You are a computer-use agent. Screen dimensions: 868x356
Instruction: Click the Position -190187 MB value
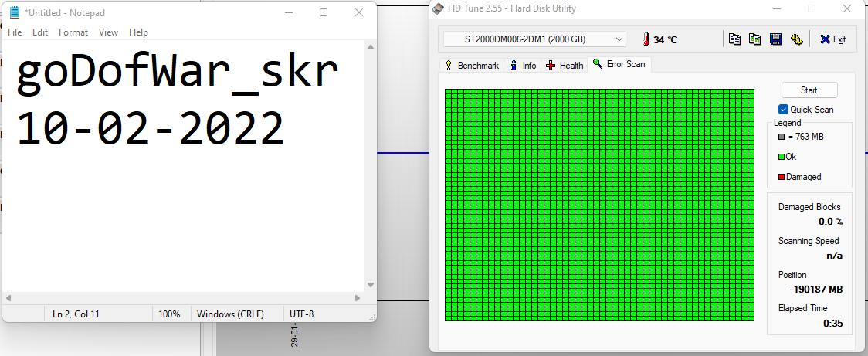click(816, 290)
